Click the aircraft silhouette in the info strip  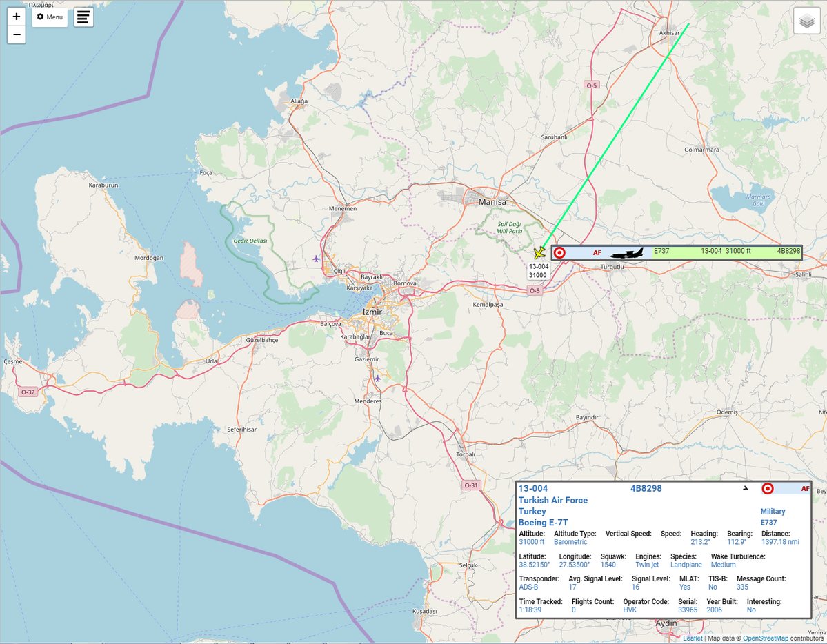[627, 253]
